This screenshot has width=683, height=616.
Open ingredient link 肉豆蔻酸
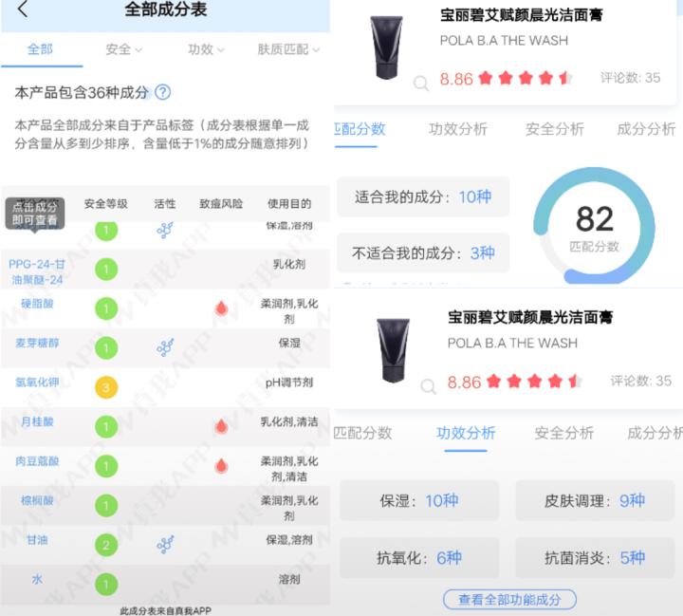coord(37,461)
